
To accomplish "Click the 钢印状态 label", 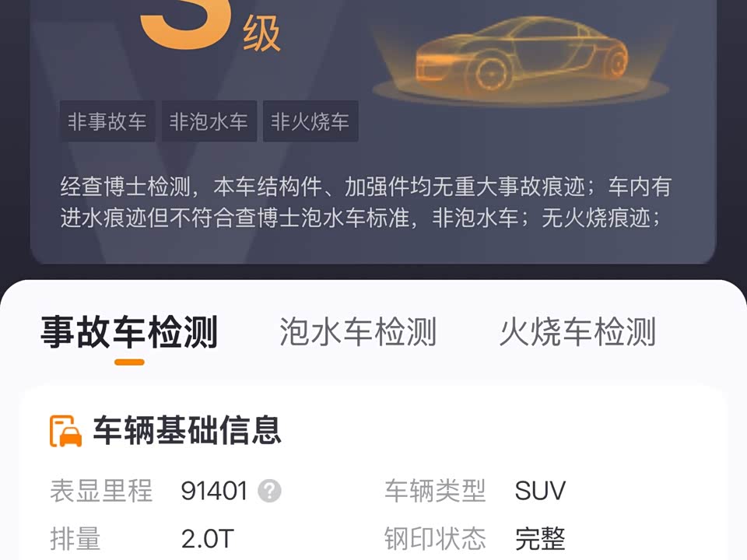I will pyautogui.click(x=435, y=539).
